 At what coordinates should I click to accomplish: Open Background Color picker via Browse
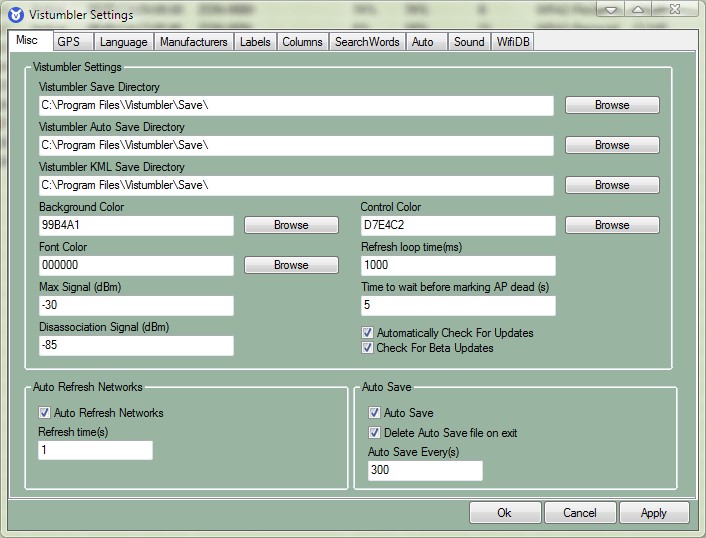291,225
